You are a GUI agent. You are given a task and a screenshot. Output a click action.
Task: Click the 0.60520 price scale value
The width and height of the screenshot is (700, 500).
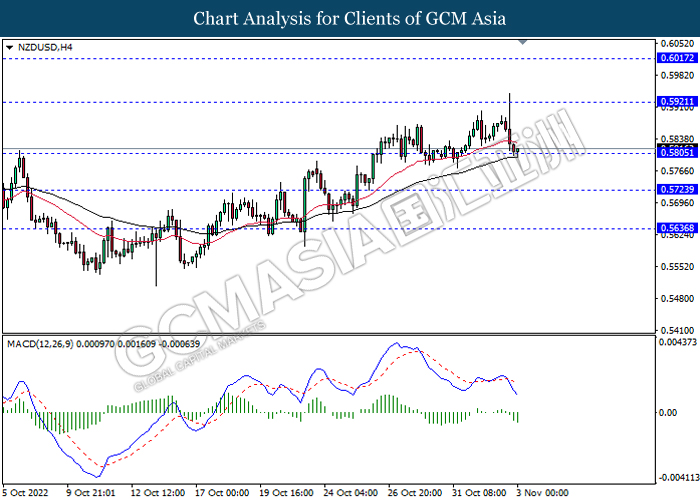pyautogui.click(x=677, y=44)
